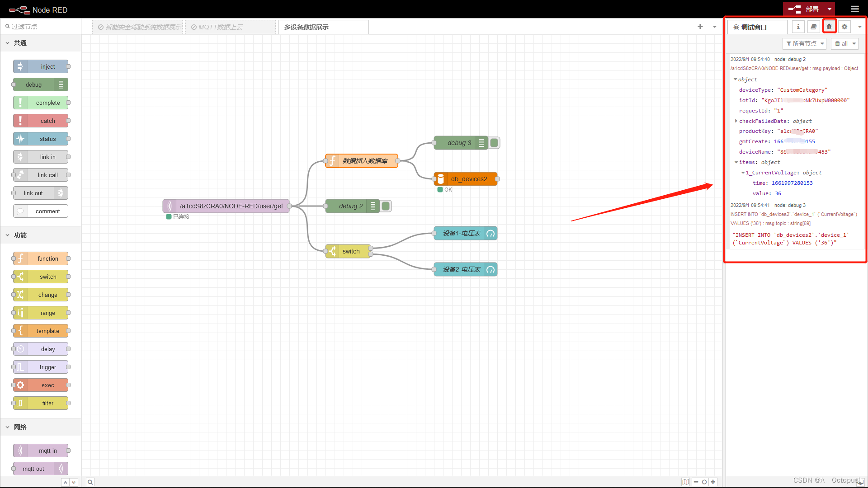
Task: Open the debug messages sidebar tab
Action: click(829, 27)
